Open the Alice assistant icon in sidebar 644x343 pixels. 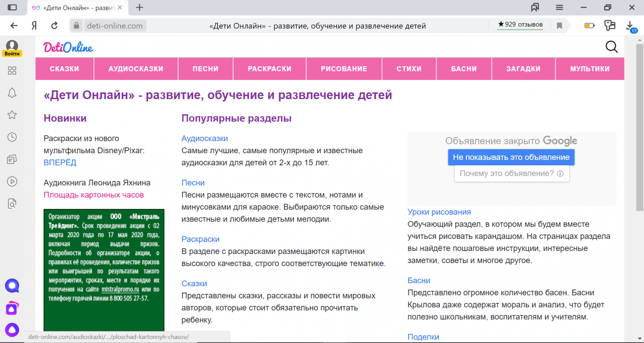(x=12, y=330)
